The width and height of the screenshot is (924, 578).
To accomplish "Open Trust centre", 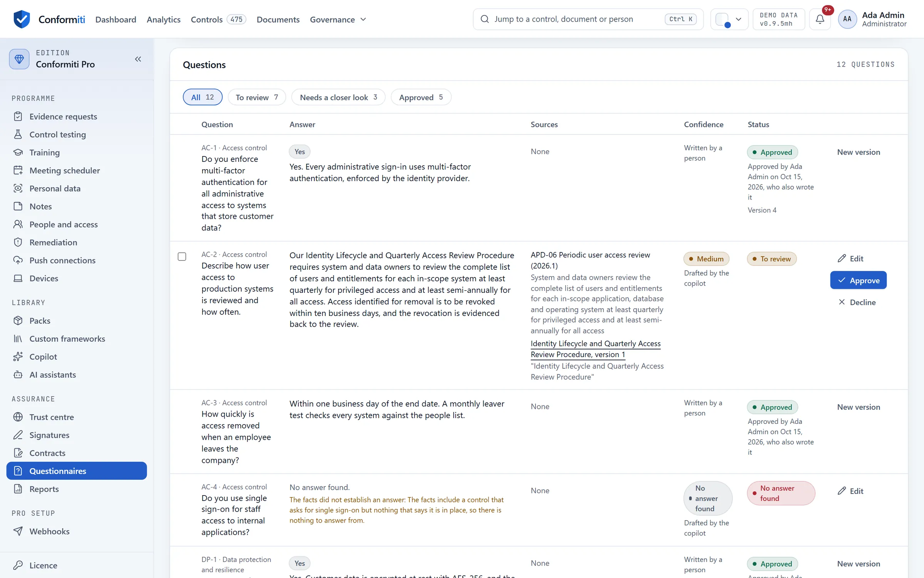I will pyautogui.click(x=77, y=417).
